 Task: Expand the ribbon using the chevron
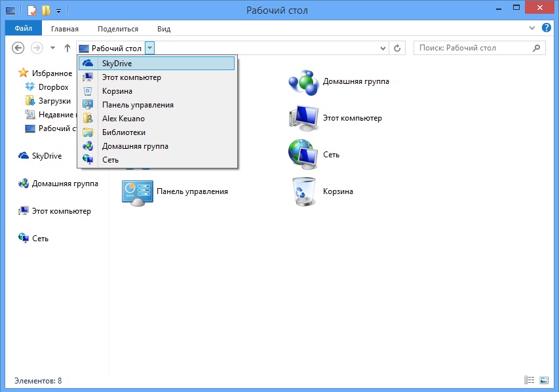[x=532, y=29]
